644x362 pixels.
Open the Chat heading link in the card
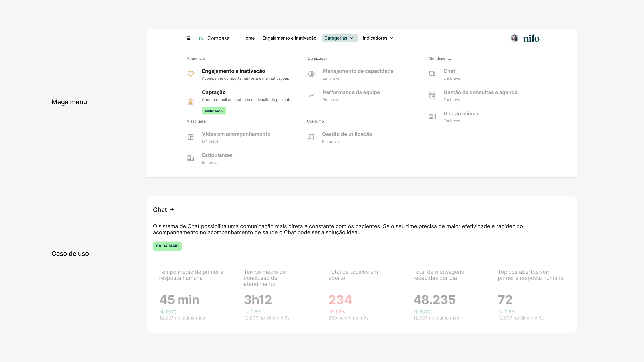(x=160, y=210)
